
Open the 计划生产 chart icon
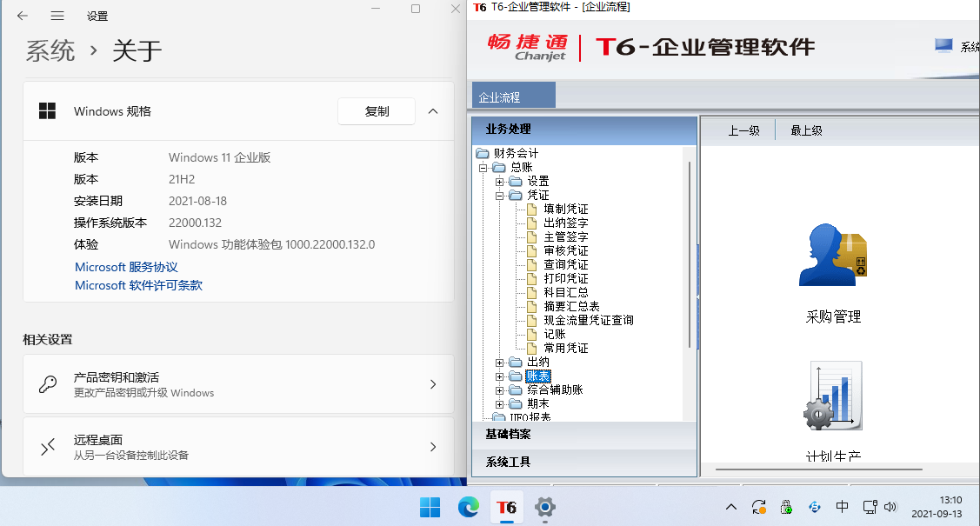click(x=833, y=396)
